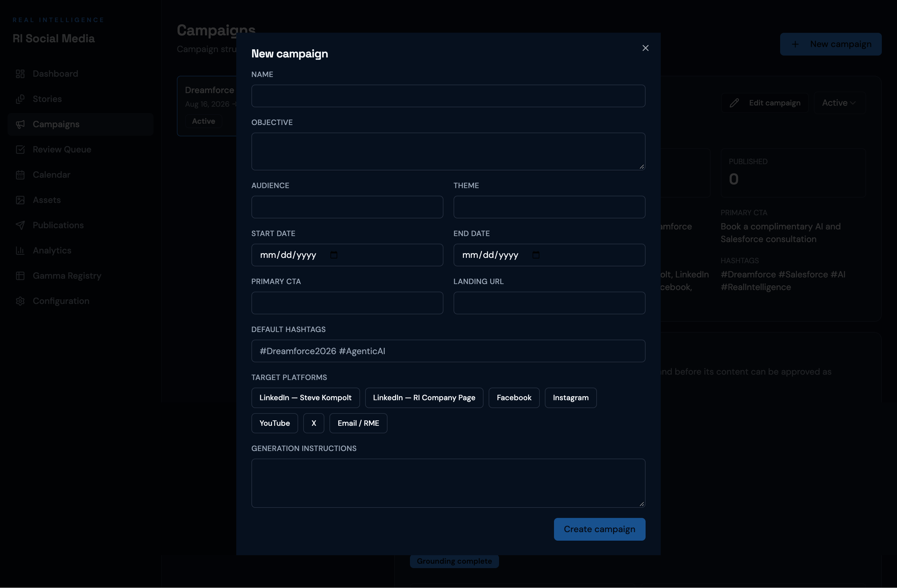This screenshot has width=897, height=588.
Task: Navigate to Publications in sidebar
Action: click(80, 225)
